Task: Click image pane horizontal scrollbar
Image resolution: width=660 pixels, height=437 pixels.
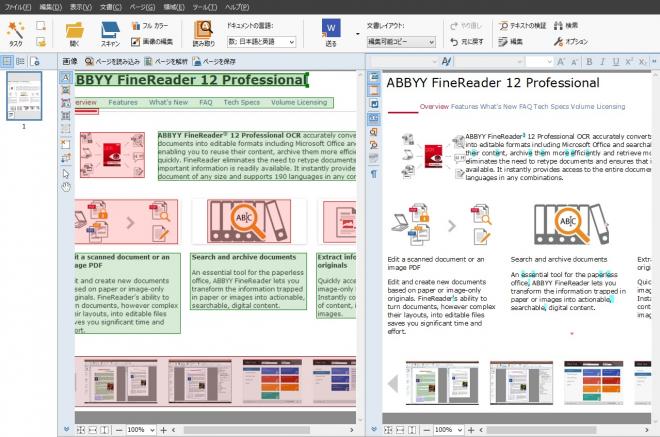Action: click(247, 430)
